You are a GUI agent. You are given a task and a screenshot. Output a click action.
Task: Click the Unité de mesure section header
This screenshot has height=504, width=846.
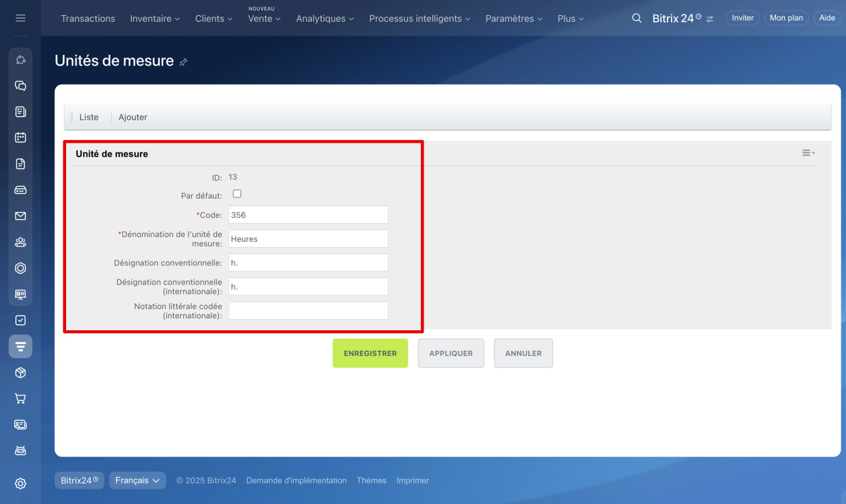coord(112,153)
